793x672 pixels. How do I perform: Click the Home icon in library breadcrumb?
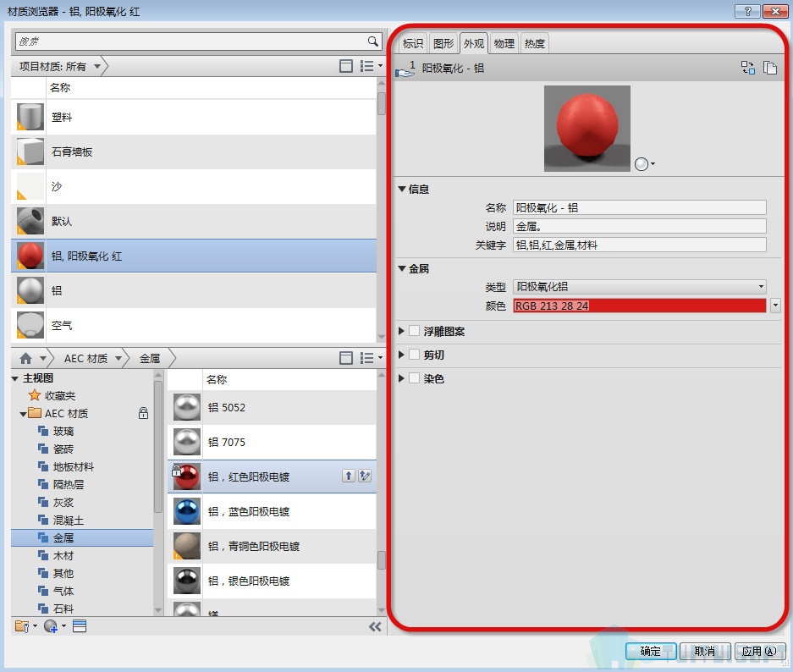click(x=26, y=358)
